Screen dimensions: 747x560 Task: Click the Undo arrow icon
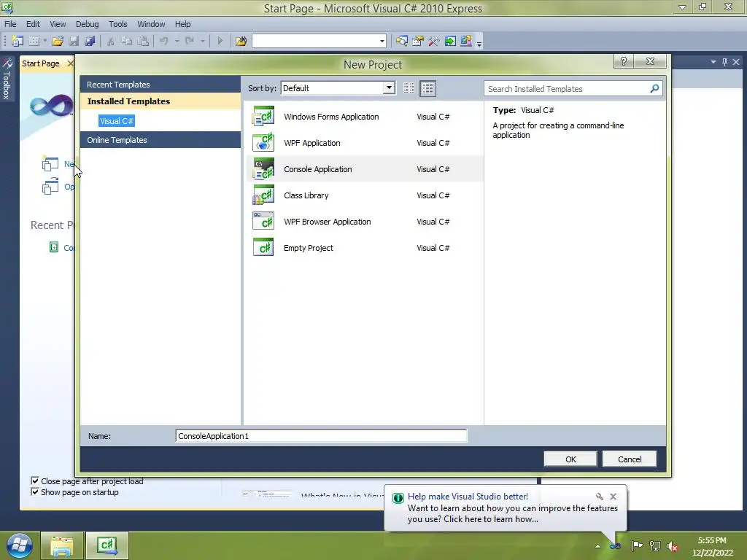tap(164, 41)
